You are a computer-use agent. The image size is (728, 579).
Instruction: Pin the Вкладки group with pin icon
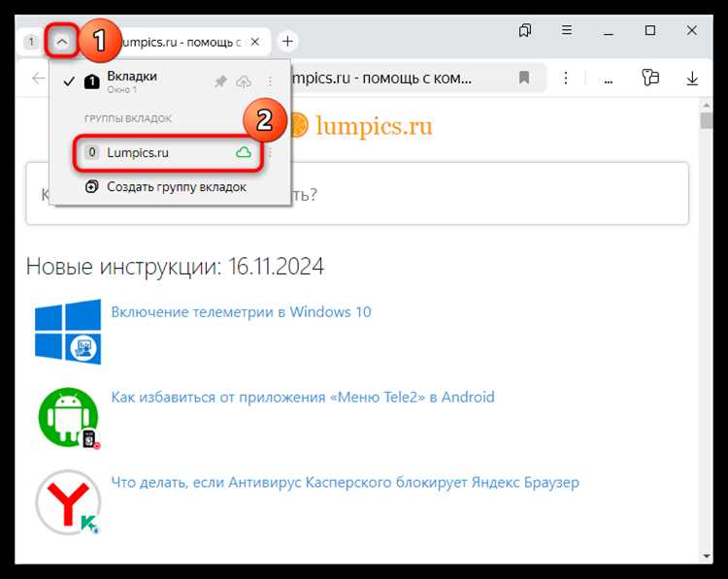[220, 82]
